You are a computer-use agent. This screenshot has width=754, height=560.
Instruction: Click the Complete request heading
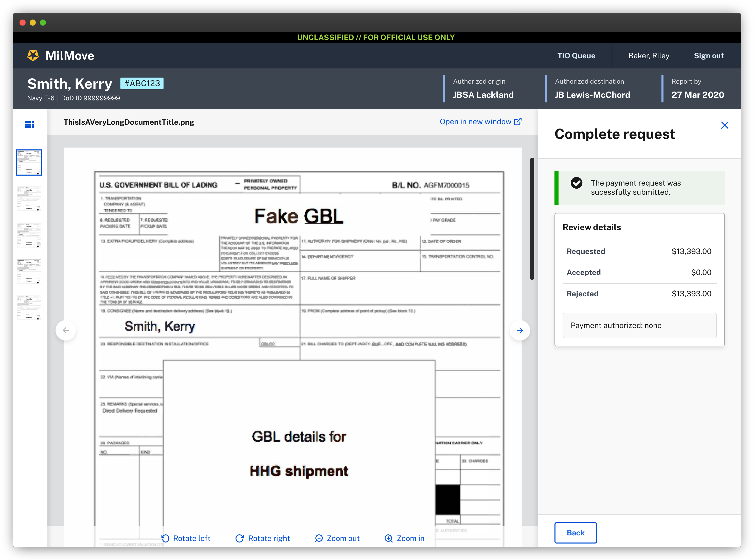[x=614, y=134]
